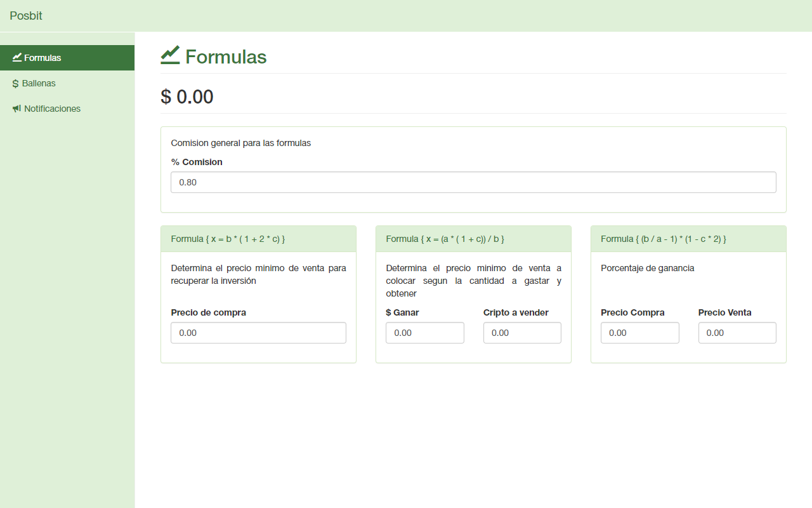This screenshot has height=508, width=812.
Task: Click the 'Porcentaje de ganancia' description
Action: click(648, 268)
